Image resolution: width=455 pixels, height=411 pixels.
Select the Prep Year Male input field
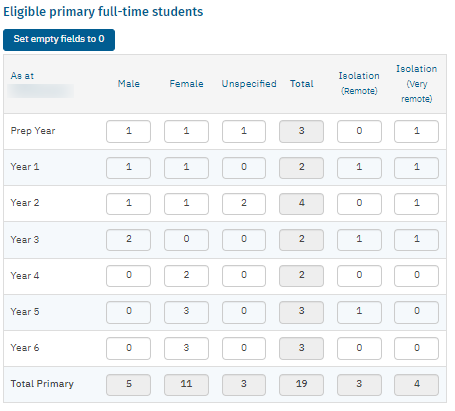point(128,131)
